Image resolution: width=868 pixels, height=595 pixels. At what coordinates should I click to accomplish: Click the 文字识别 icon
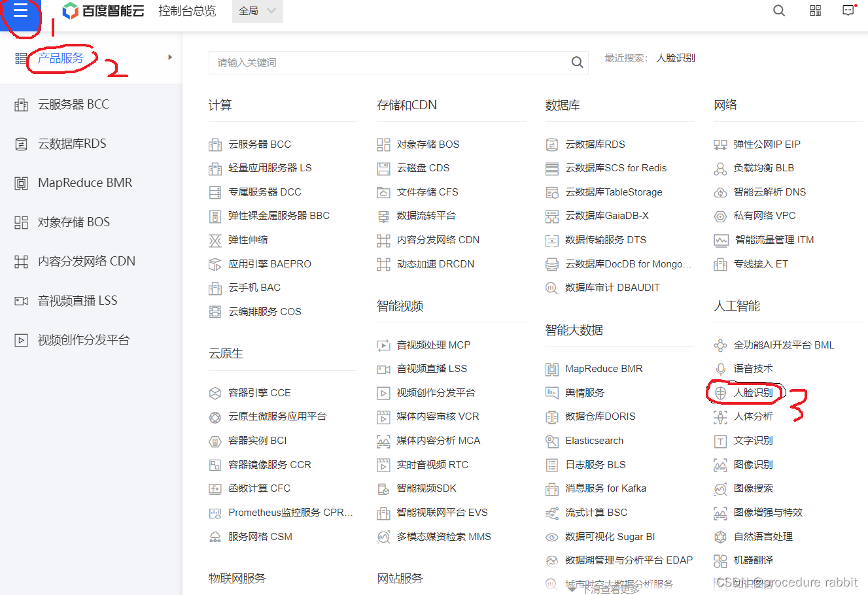point(720,441)
